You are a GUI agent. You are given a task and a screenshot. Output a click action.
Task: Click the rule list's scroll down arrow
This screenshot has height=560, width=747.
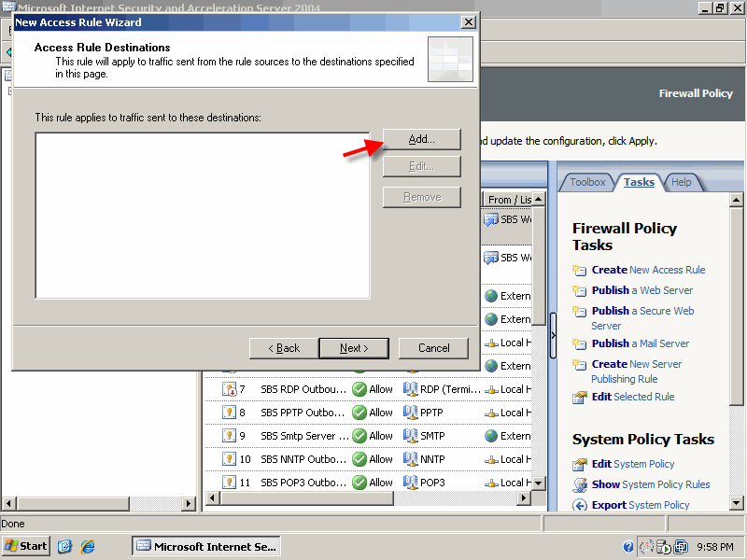(539, 483)
